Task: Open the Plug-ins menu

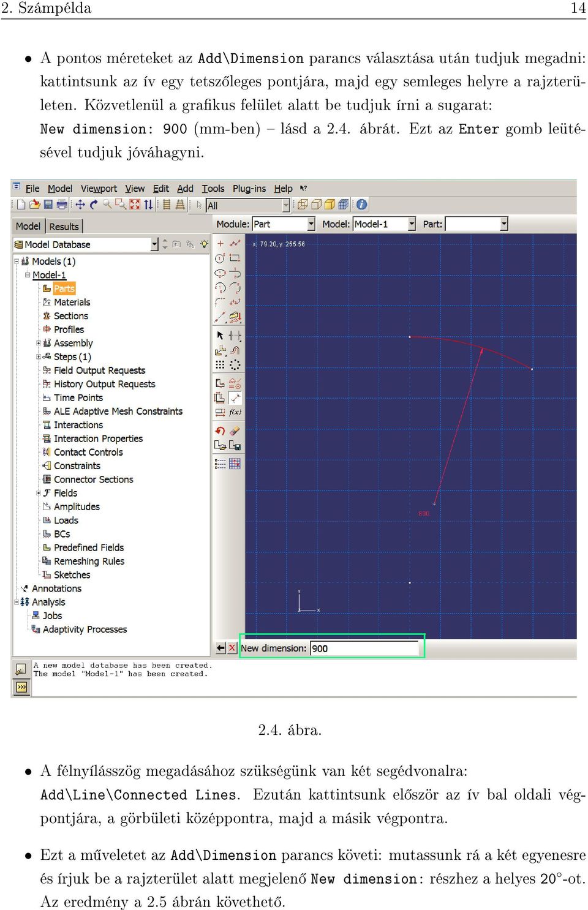Action: (x=249, y=189)
